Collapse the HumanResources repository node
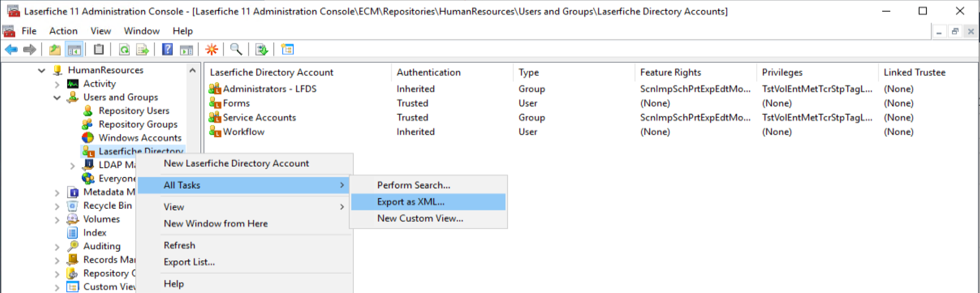Image resolution: width=980 pixels, height=293 pixels. point(42,70)
